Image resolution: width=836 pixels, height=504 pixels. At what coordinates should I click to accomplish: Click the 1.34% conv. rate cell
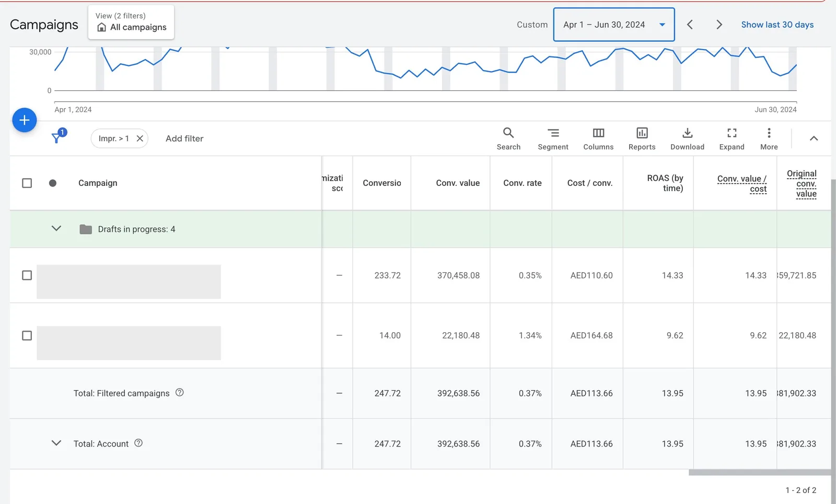[x=530, y=335]
